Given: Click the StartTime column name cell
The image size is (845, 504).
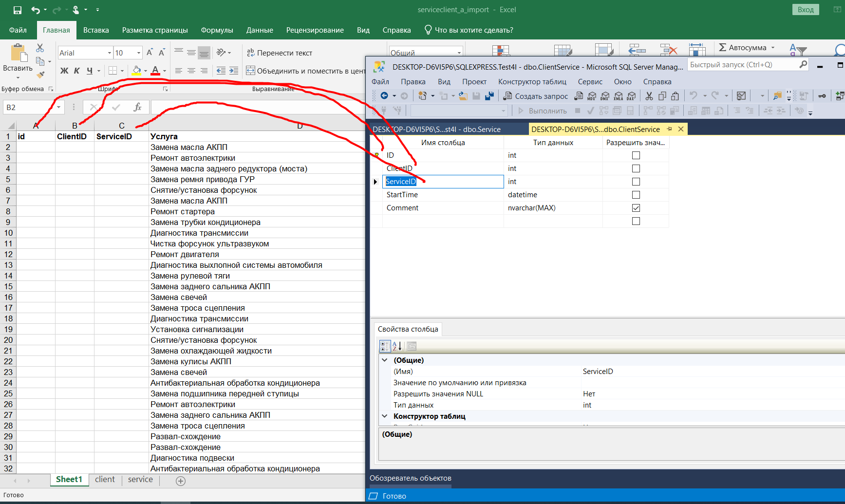Looking at the screenshot, I should (443, 195).
